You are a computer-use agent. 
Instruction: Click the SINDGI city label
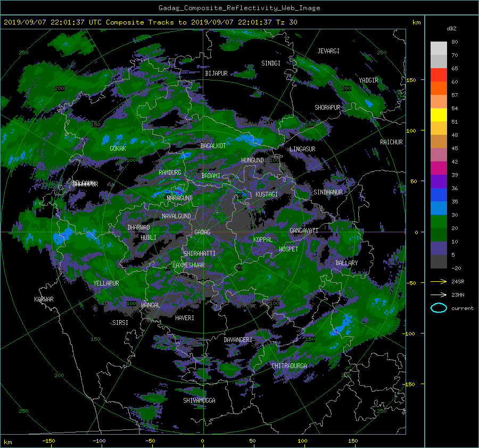(x=271, y=63)
